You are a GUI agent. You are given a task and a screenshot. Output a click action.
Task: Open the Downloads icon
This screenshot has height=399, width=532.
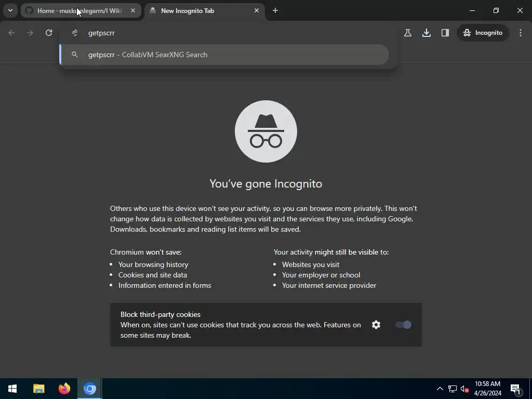pos(427,33)
